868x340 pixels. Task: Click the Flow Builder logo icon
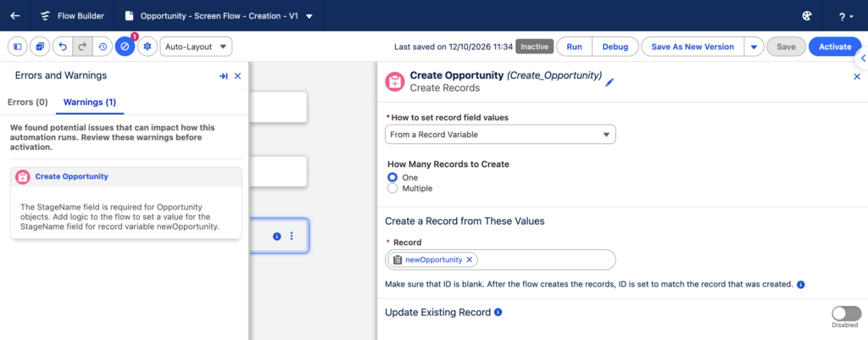[x=46, y=16]
